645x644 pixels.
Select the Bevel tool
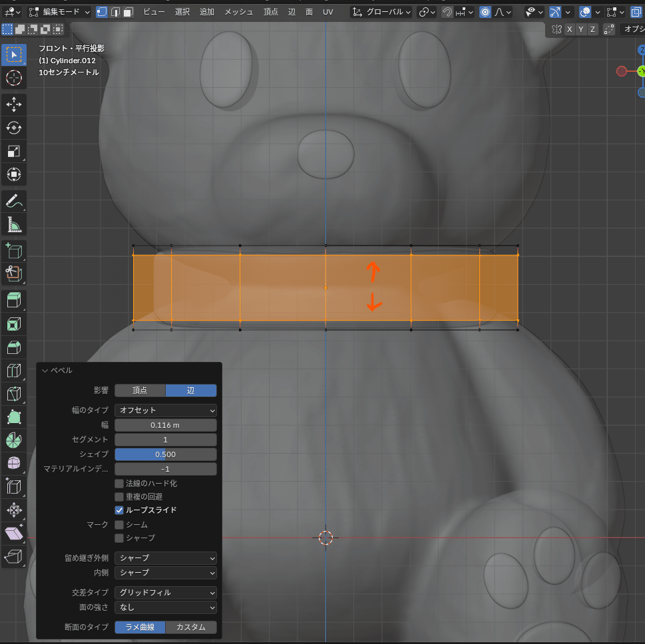point(14,347)
